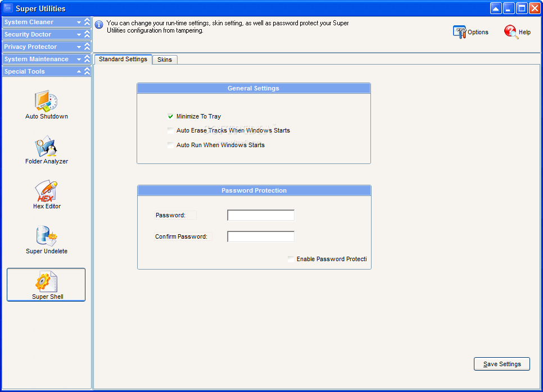Click double chevron on Special Tools header
The image size is (543, 392).
[87, 71]
